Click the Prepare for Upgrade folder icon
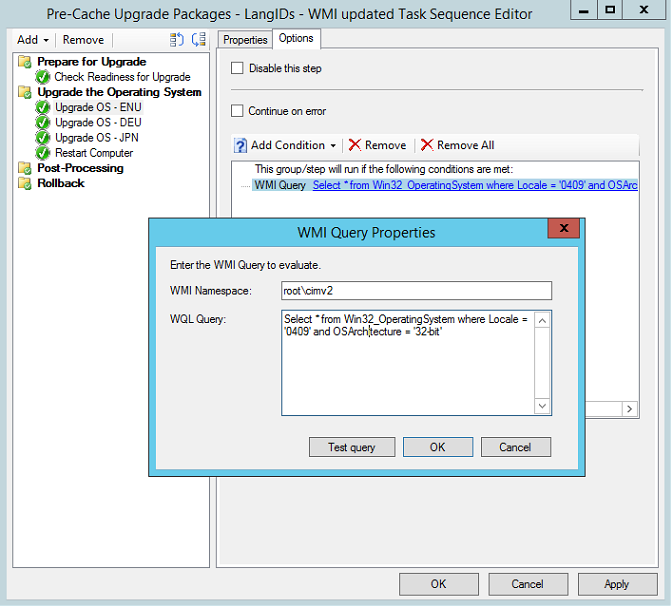 25,62
